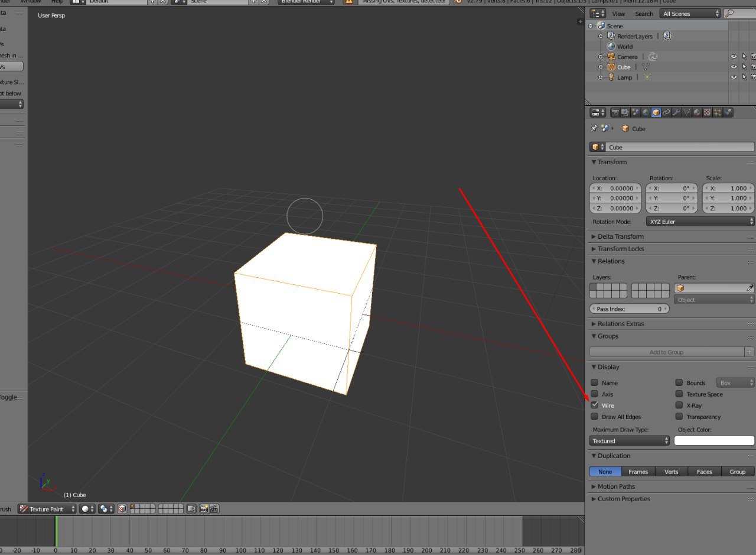Enable the Name display checkbox

pyautogui.click(x=595, y=382)
